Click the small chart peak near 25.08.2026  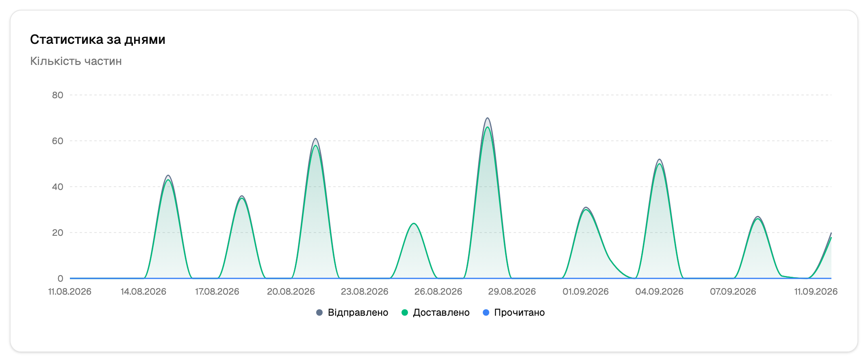pos(414,224)
